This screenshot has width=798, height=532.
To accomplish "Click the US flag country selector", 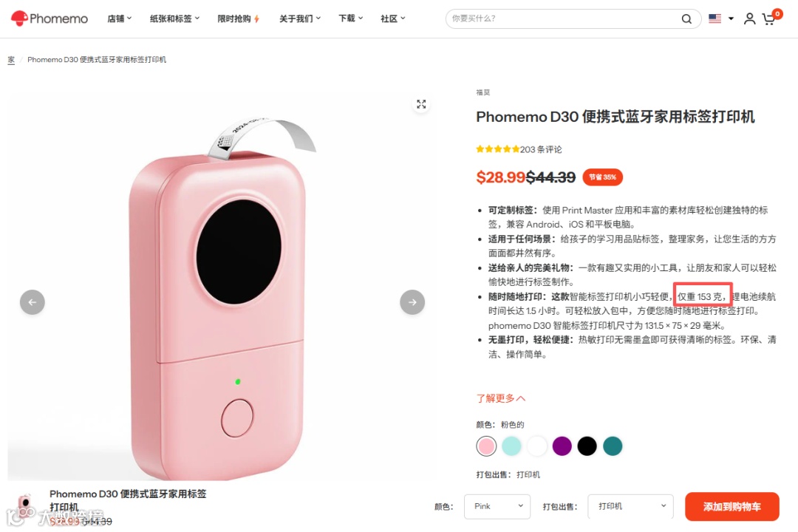I will pyautogui.click(x=720, y=18).
